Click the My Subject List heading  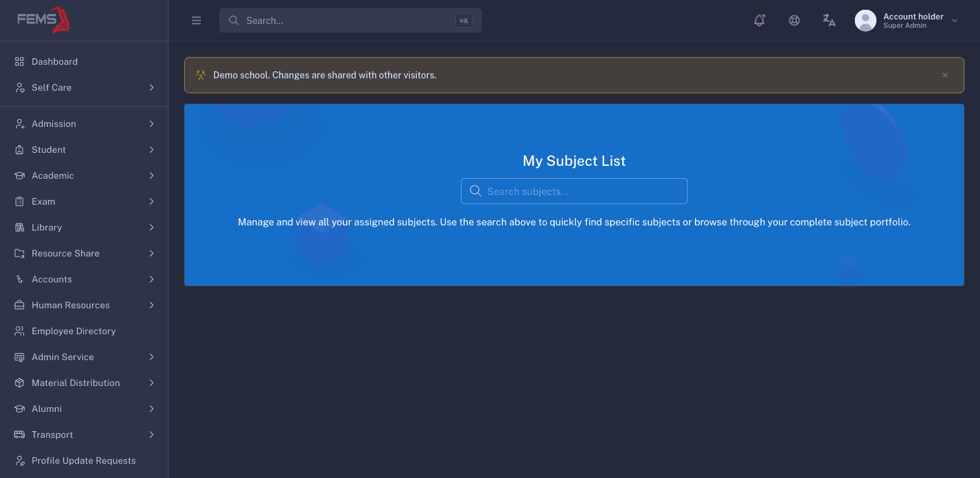[574, 161]
